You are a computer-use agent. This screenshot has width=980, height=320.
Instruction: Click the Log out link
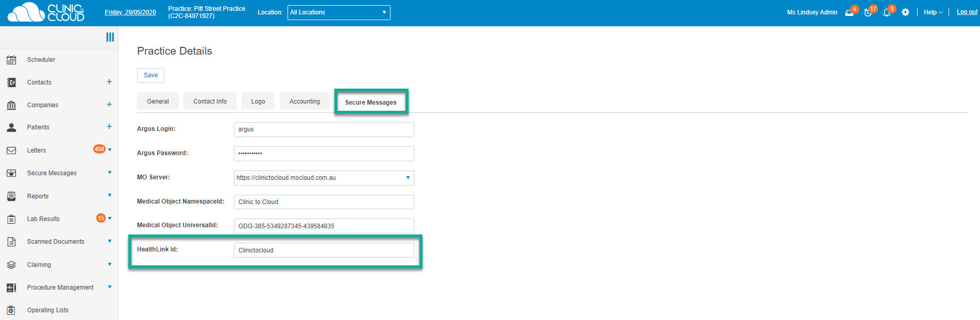967,12
